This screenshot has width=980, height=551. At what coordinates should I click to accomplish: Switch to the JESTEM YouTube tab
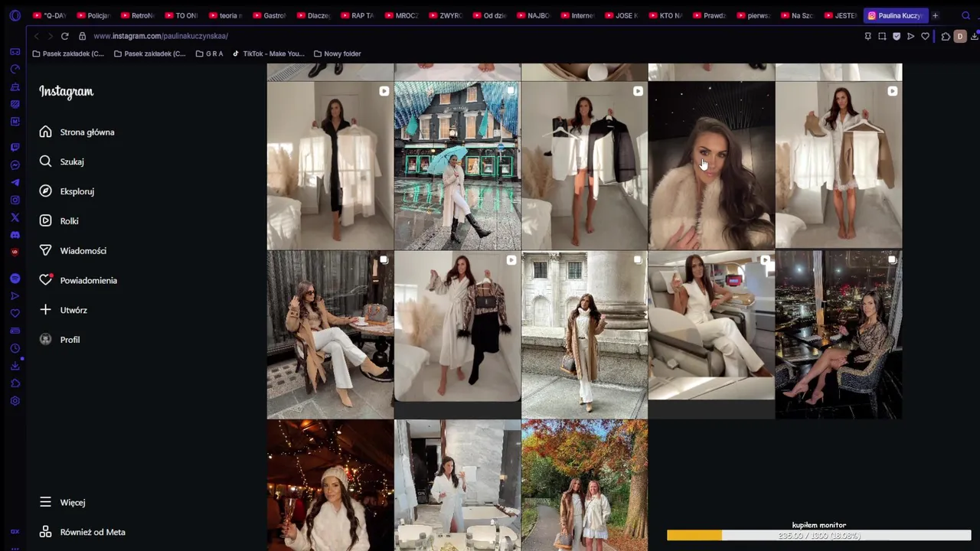(x=841, y=15)
